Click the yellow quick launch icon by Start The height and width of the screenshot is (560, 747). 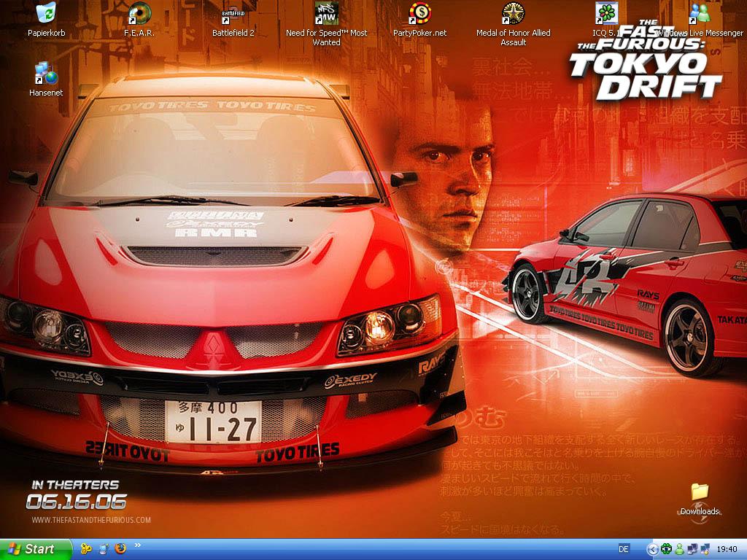[86, 549]
